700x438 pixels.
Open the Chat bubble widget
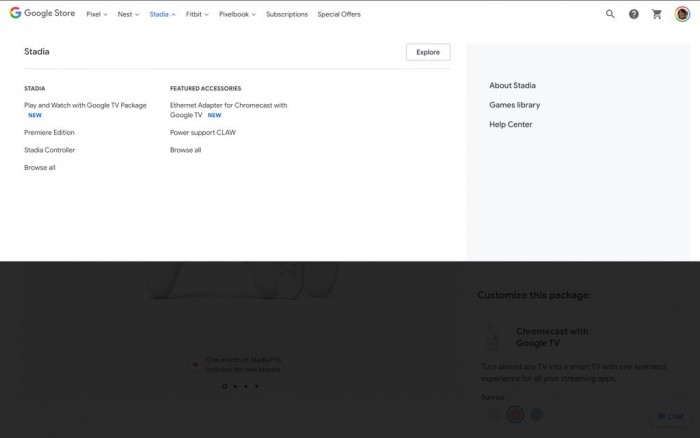[670, 416]
